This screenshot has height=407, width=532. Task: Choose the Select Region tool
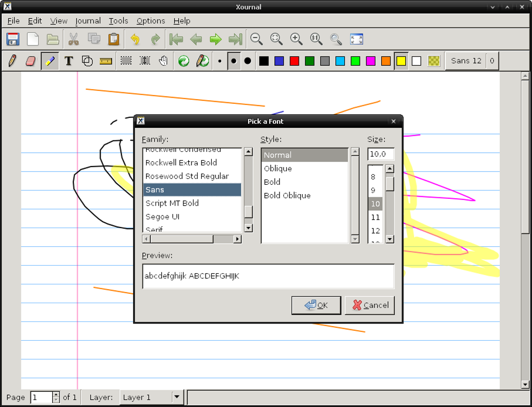[x=126, y=61]
